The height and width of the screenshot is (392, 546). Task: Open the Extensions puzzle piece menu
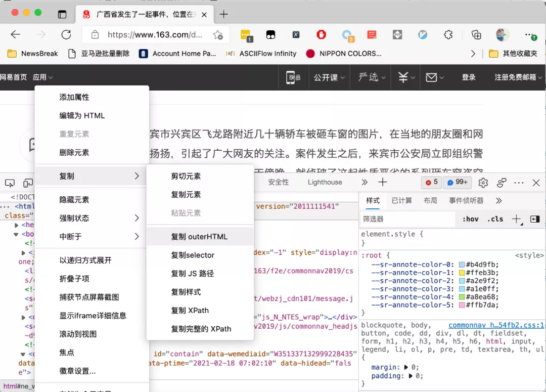click(x=448, y=34)
